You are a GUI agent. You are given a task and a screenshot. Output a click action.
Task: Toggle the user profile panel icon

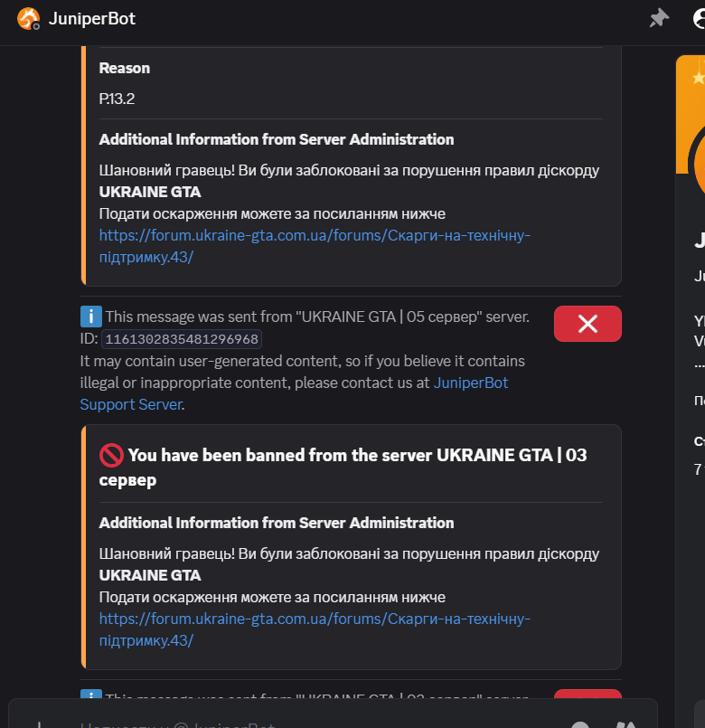700,19
